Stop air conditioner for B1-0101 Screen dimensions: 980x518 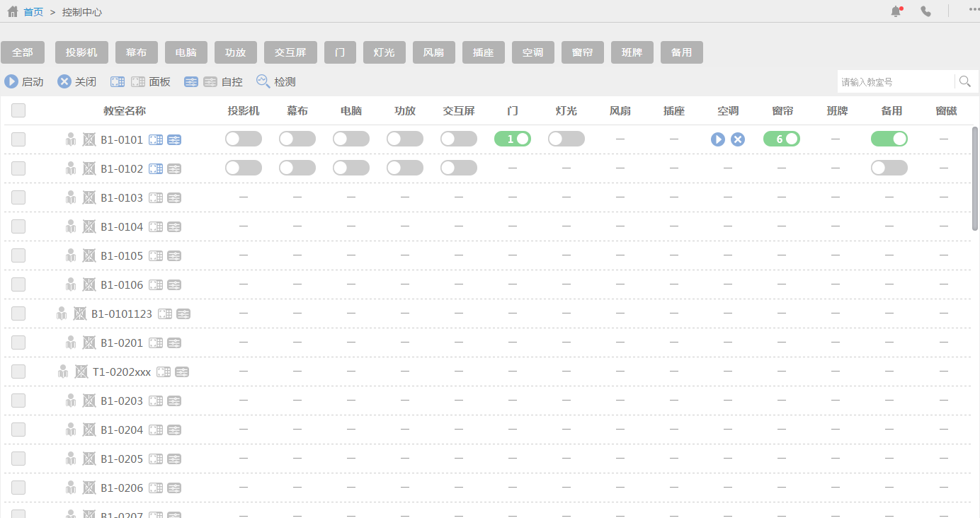(x=738, y=139)
